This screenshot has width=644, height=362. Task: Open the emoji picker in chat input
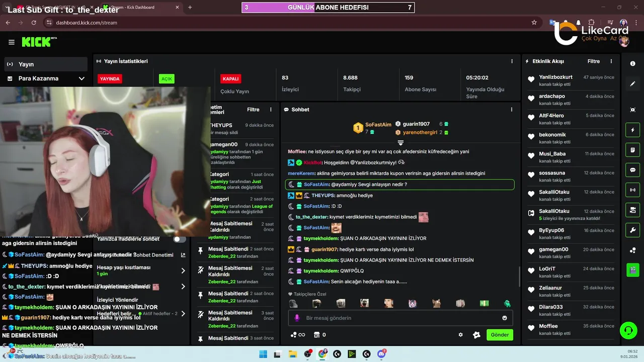[505, 318]
